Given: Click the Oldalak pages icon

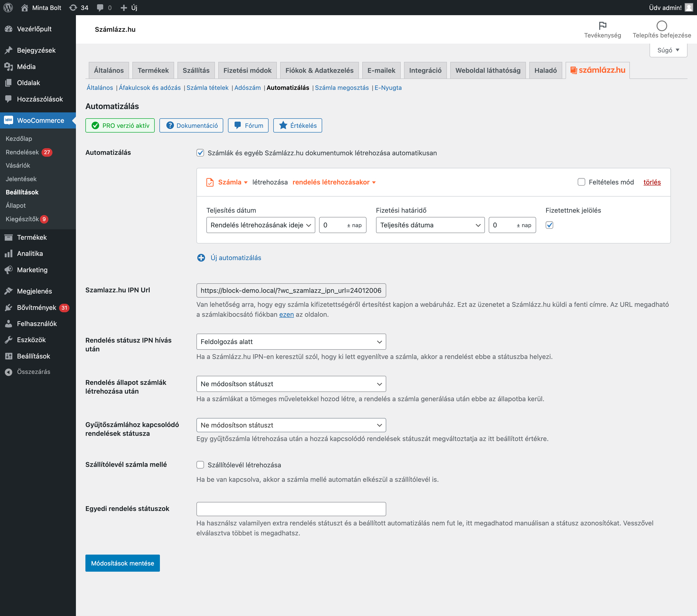Looking at the screenshot, I should point(9,83).
